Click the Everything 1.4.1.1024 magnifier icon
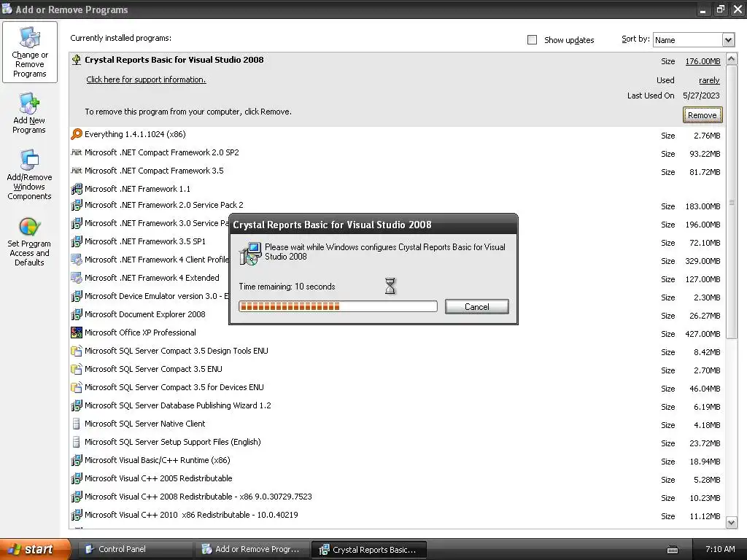 [76, 134]
